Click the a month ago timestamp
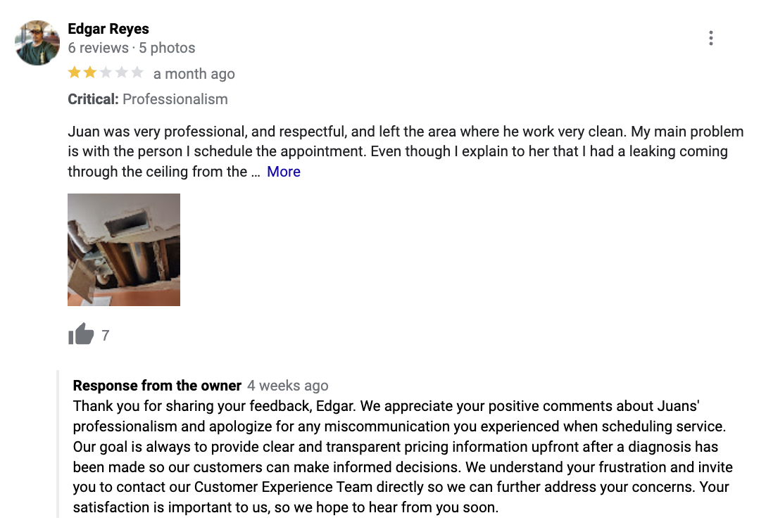766x532 pixels. click(x=194, y=72)
